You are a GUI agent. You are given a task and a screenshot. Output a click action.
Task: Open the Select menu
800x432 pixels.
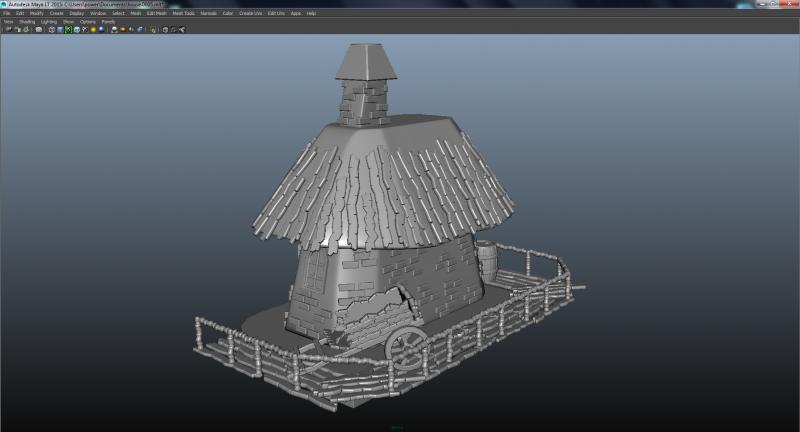[118, 13]
